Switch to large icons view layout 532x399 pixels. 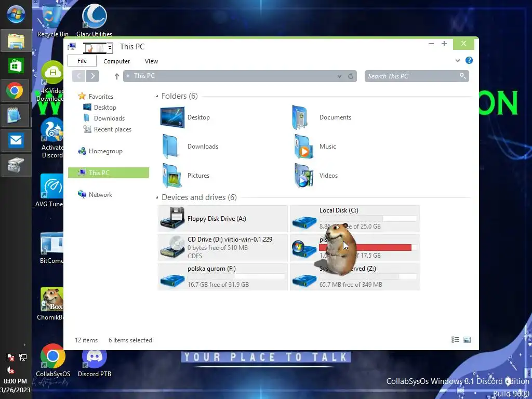467,340
